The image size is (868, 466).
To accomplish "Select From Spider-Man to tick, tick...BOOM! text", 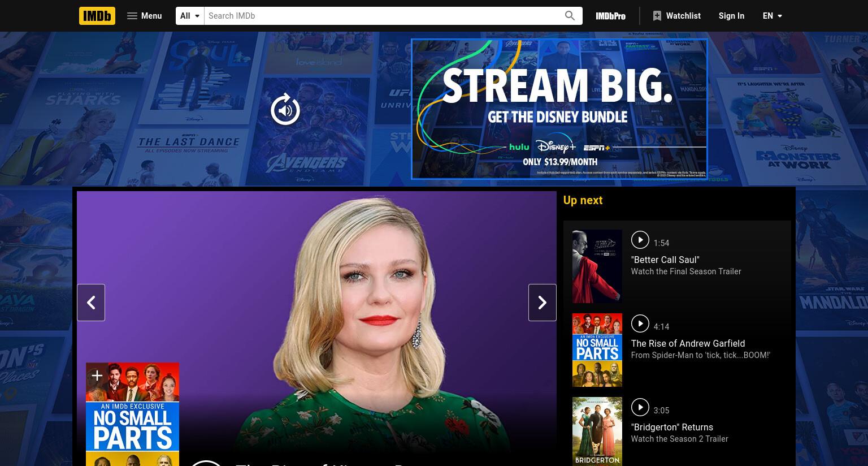I will [700, 355].
